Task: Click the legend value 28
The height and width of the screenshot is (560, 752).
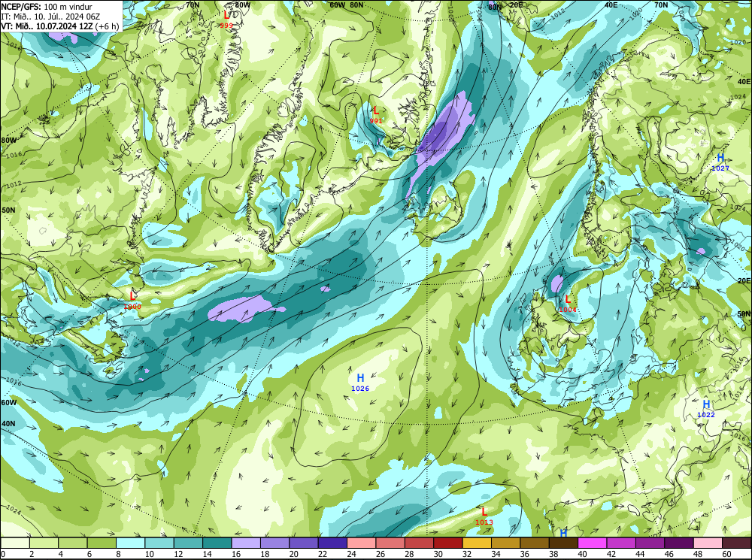Action: [408, 554]
